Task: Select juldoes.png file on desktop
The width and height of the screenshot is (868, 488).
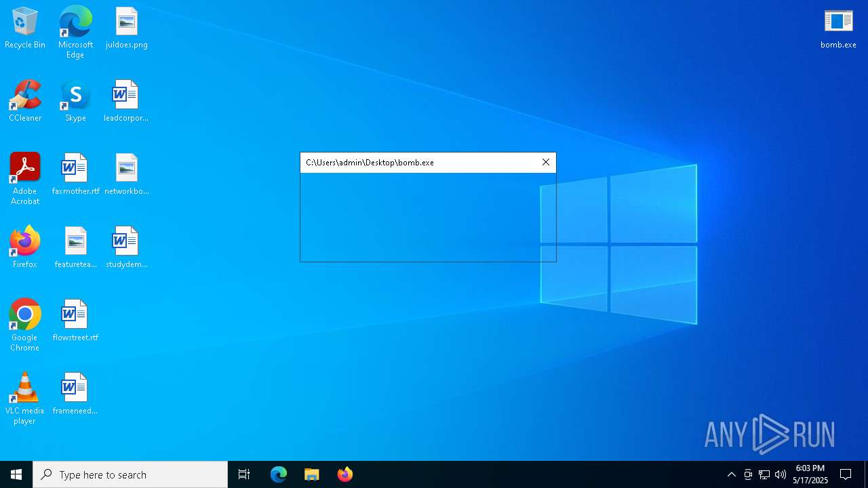Action: (126, 28)
